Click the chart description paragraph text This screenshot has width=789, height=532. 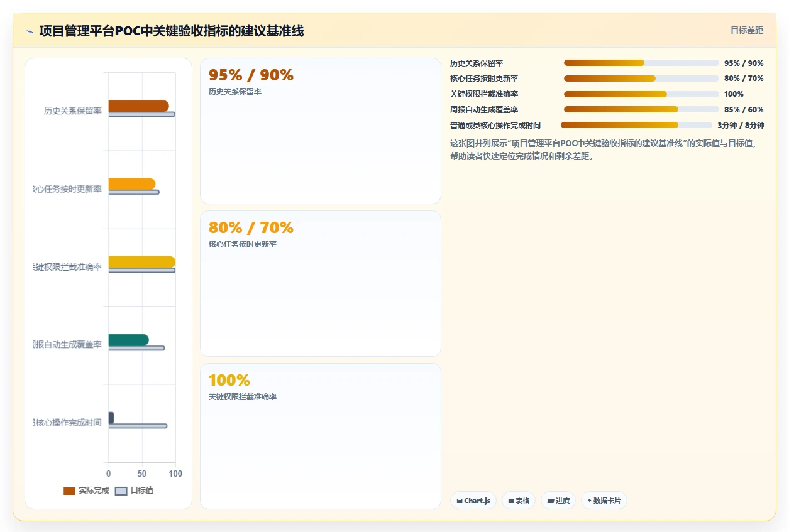[603, 149]
